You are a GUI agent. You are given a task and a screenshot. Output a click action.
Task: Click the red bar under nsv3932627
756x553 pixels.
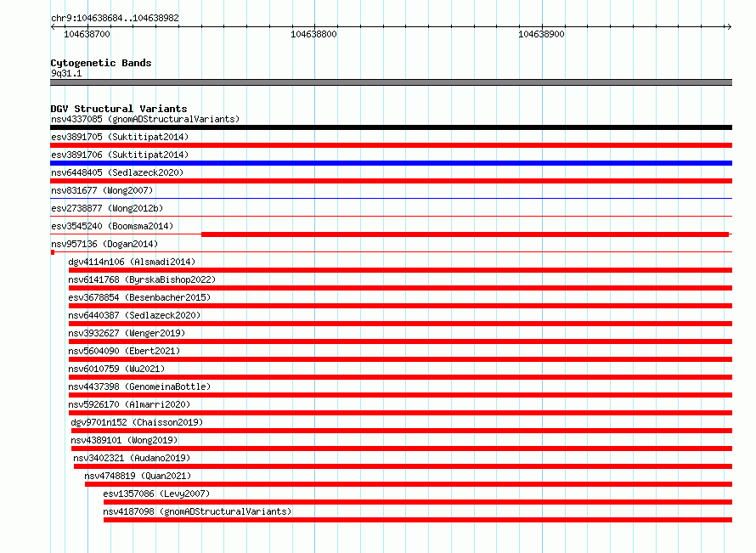pyautogui.click(x=400, y=341)
